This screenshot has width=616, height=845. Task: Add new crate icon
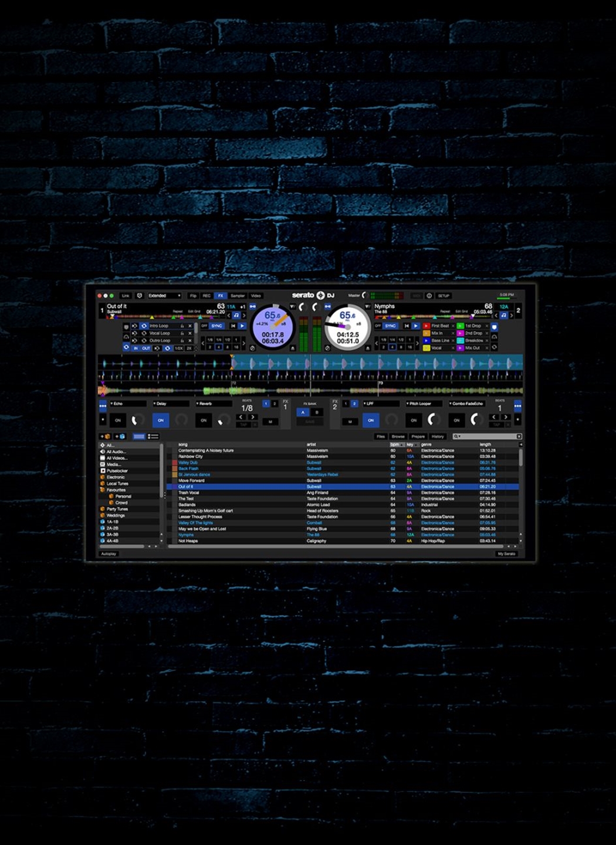106,437
